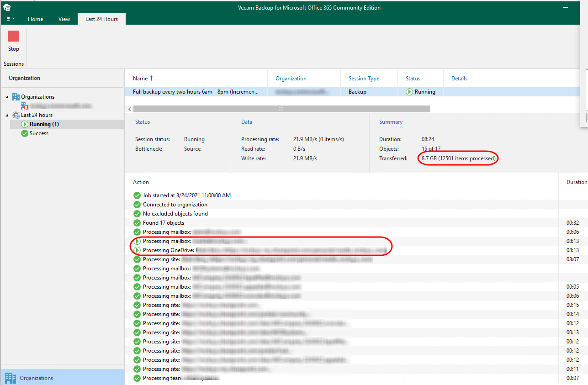The width and height of the screenshot is (588, 385).
Task: Select the Job started at 3/24/2021 log entry
Action: tap(187, 195)
